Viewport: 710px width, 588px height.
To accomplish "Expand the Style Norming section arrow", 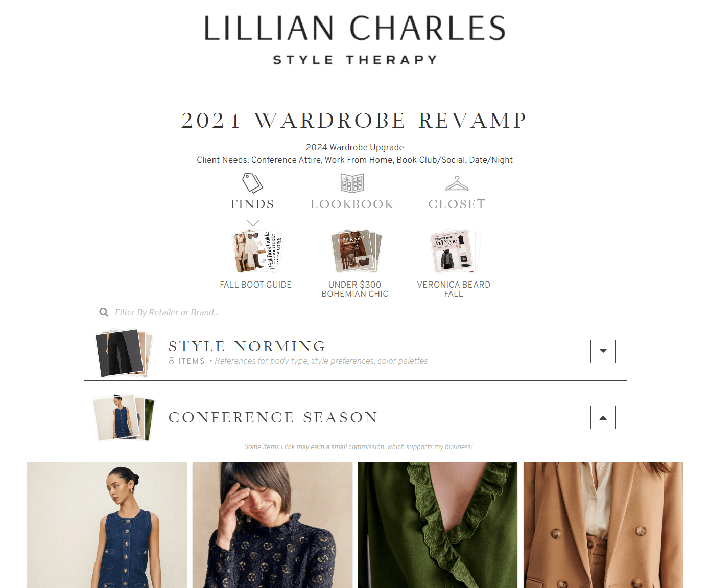I will tap(603, 351).
